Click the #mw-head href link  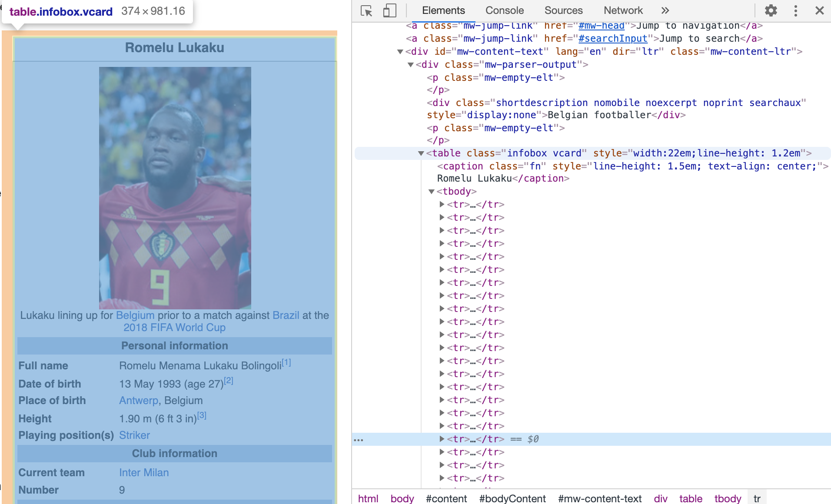click(x=601, y=26)
